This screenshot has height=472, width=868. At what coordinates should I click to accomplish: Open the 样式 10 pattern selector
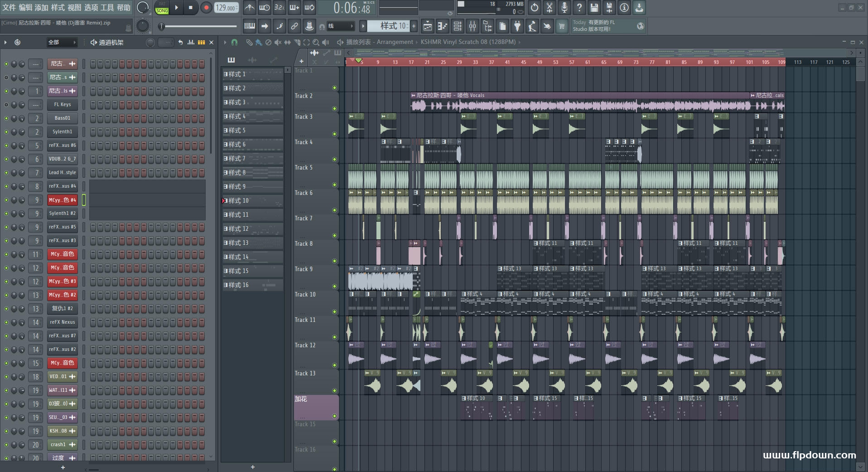click(x=388, y=26)
